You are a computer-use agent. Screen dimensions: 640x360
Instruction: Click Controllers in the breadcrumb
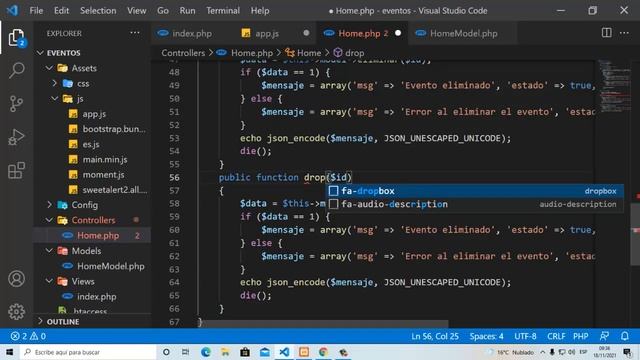tap(183, 53)
